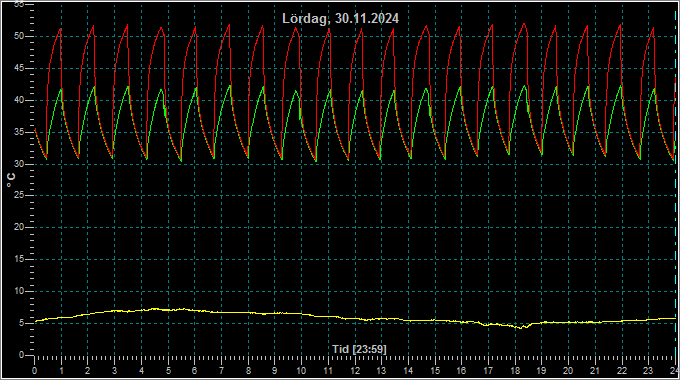Click hour 9 on the time axis
This screenshot has height=380, width=680.
(x=275, y=371)
